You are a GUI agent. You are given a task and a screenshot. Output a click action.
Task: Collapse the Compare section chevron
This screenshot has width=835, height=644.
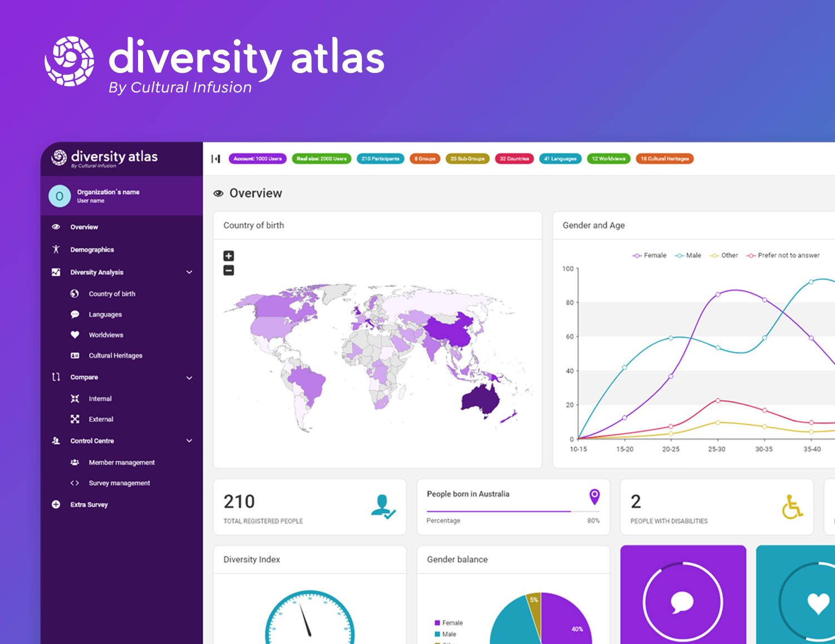[189, 377]
